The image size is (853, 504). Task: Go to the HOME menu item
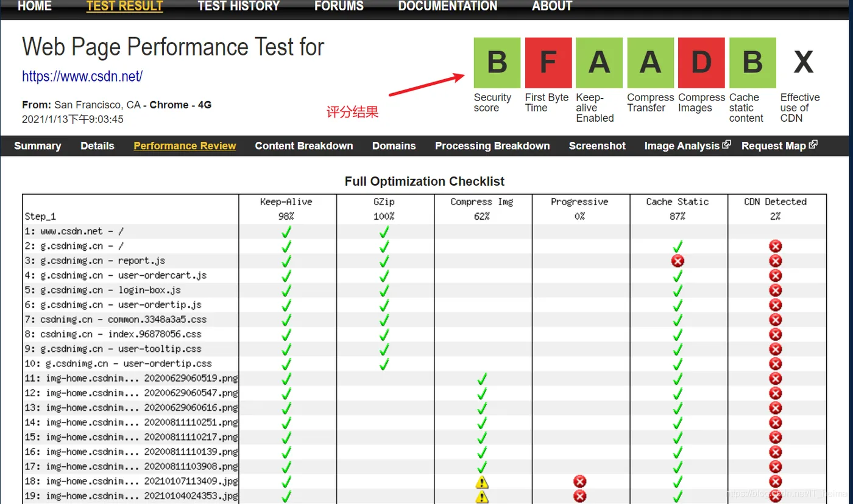coord(35,6)
